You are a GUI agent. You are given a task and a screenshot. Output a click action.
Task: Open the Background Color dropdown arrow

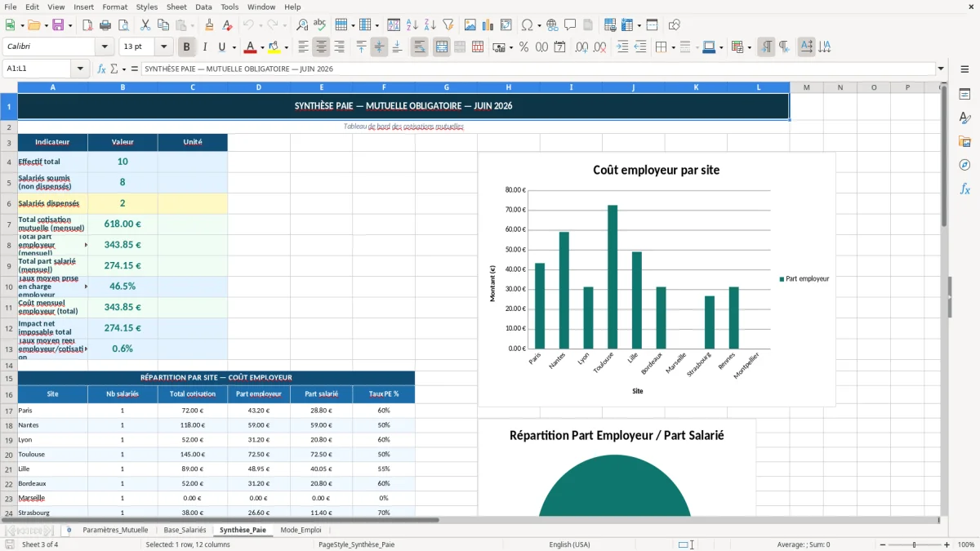tap(287, 47)
